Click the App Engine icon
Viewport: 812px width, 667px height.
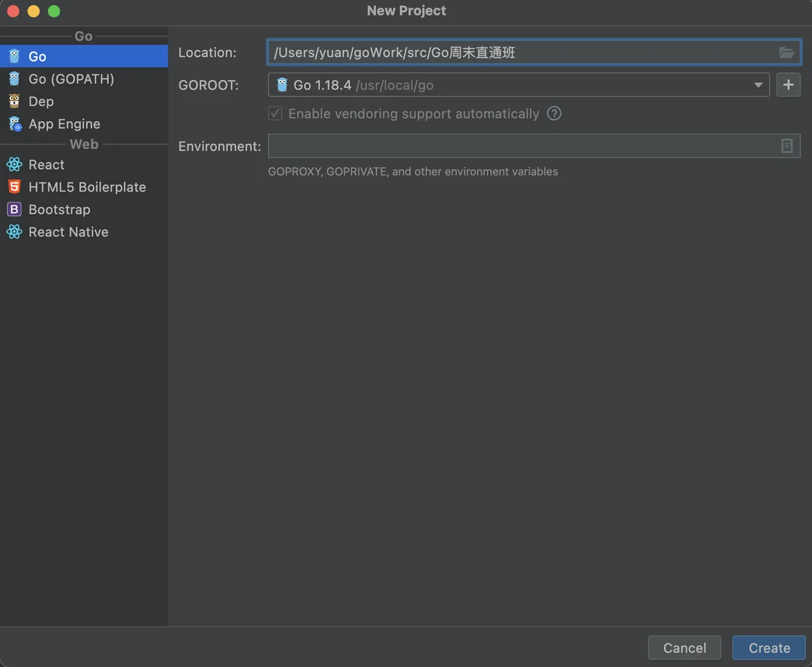[14, 123]
